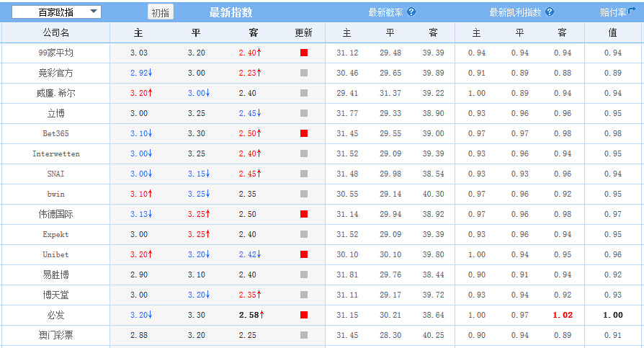
Task: Click gray update square in Expekt row
Action: (x=304, y=233)
